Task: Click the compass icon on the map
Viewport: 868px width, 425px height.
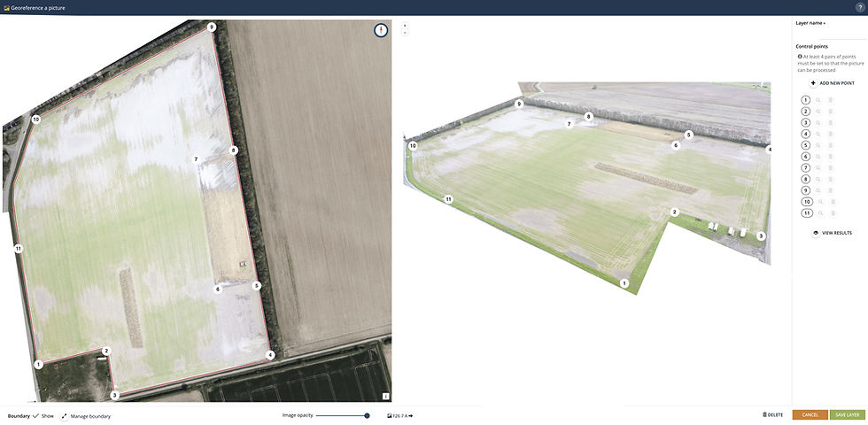Action: 381,30
